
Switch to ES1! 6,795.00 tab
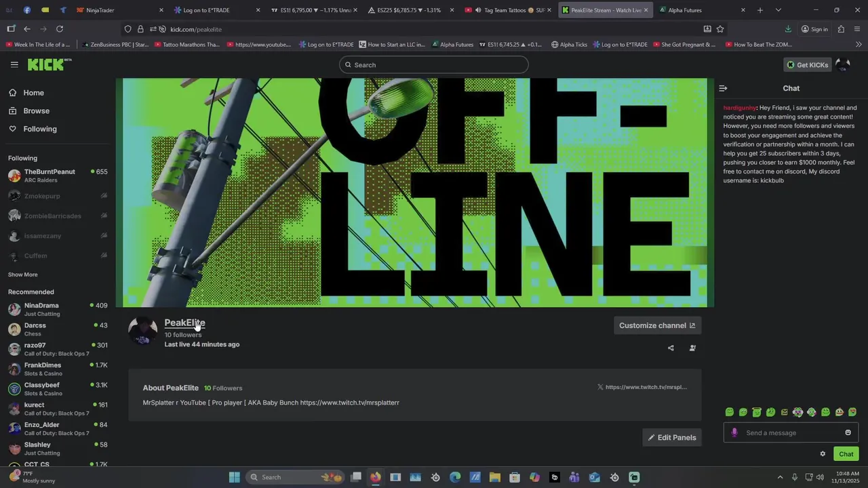[x=313, y=10]
